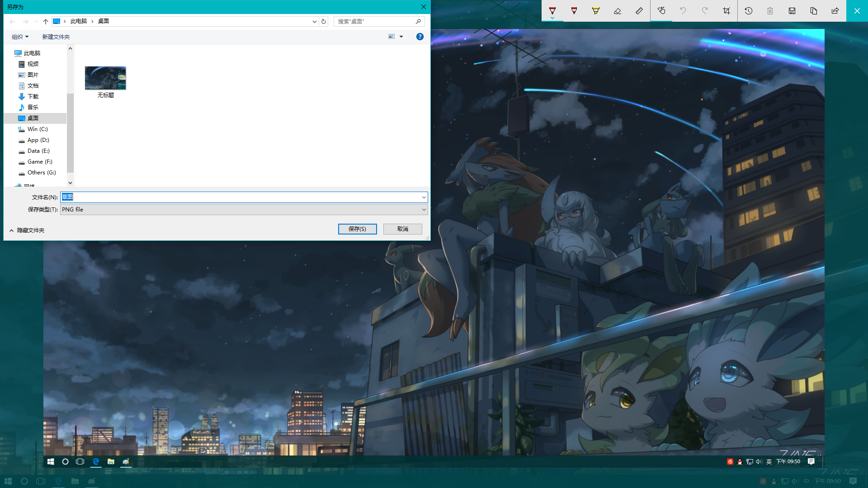Click the 取消 button
The height and width of the screenshot is (488, 868).
point(403,229)
